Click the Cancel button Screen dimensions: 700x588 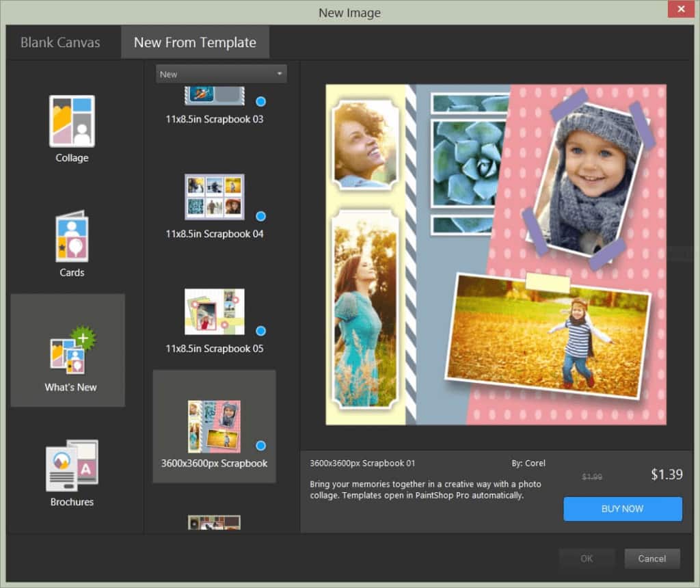point(651,559)
